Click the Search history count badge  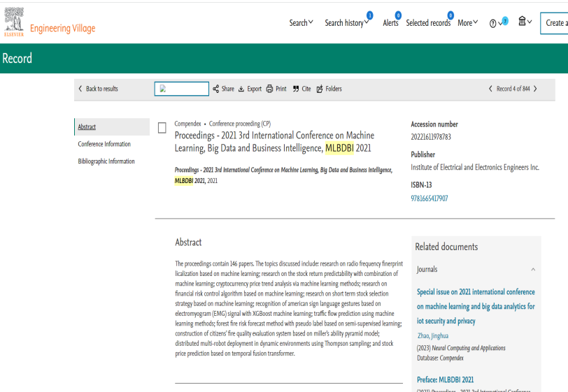369,15
